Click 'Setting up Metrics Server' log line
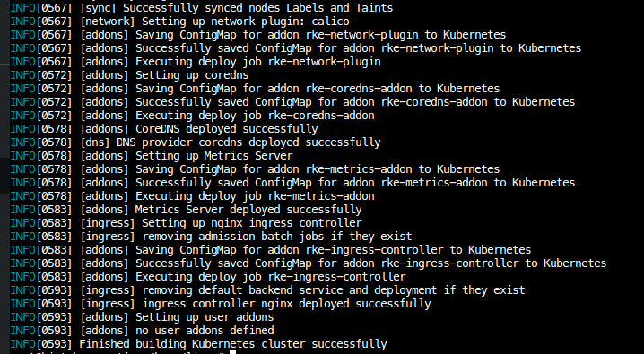The width and height of the screenshot is (644, 354). pyautogui.click(x=214, y=156)
